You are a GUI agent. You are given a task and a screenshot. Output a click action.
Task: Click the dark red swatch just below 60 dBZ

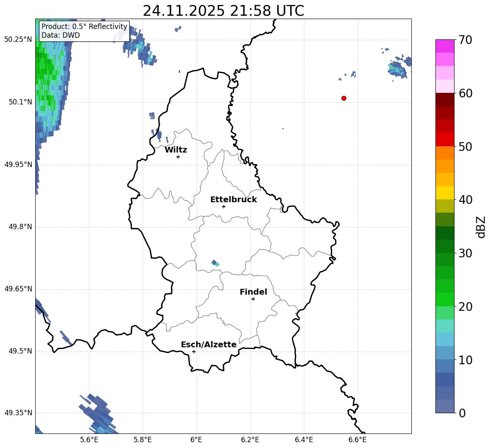445,99
